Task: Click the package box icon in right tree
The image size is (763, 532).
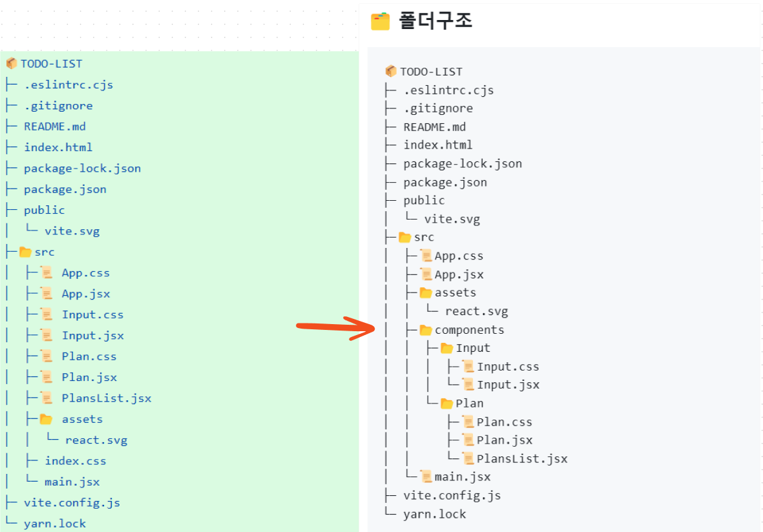Action: tap(391, 72)
